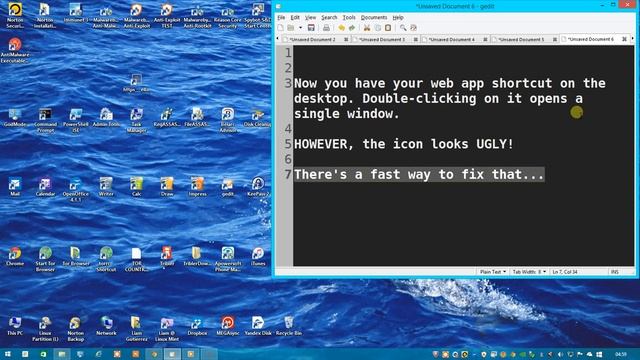This screenshot has height=360, width=640.
Task: Select the gedit desktop shortcut icon
Action: [x=228, y=187]
